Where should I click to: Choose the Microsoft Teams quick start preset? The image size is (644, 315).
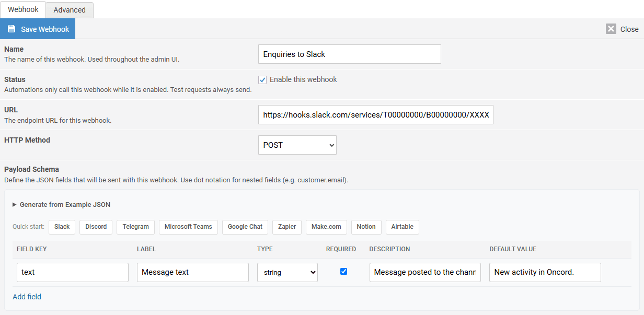coord(188,227)
